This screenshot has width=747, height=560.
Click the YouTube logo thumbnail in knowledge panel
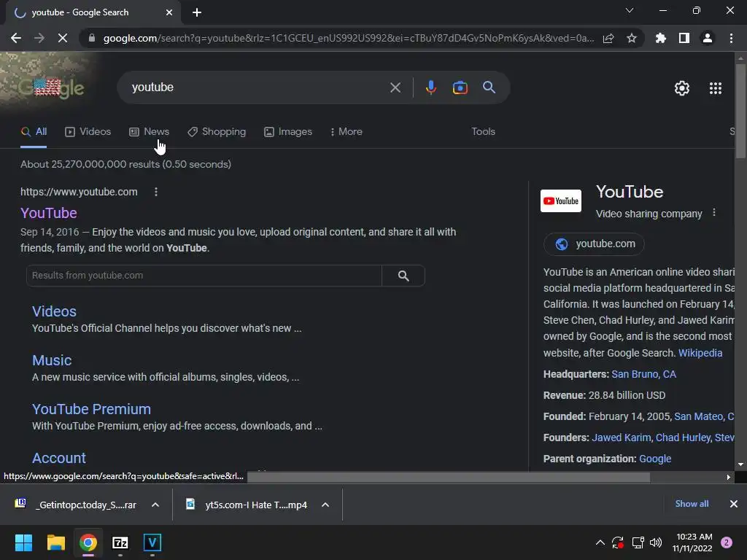561,201
